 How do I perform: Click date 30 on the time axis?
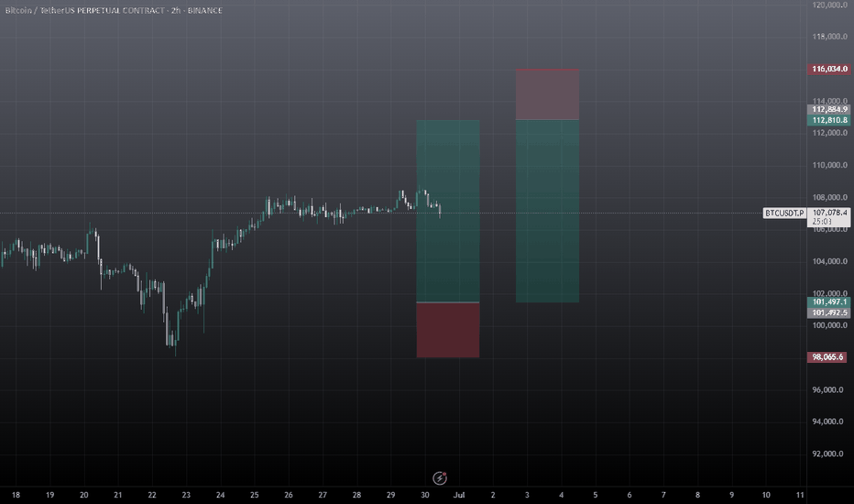tap(425, 495)
